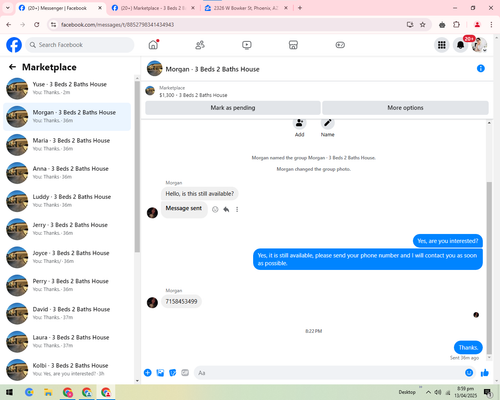Click the chat header title Morgan - 3 Beds
The width and height of the screenshot is (500, 400).
212,69
